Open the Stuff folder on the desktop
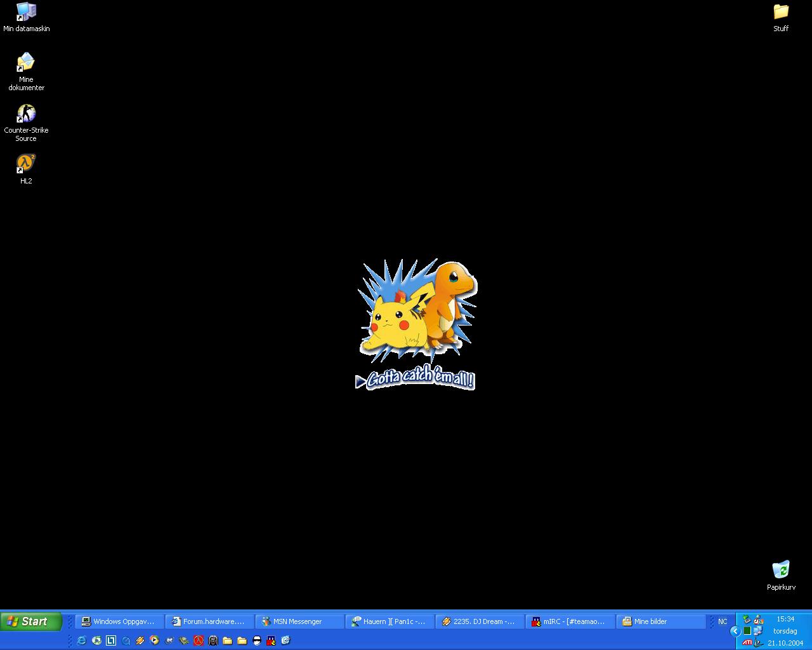 (781, 18)
